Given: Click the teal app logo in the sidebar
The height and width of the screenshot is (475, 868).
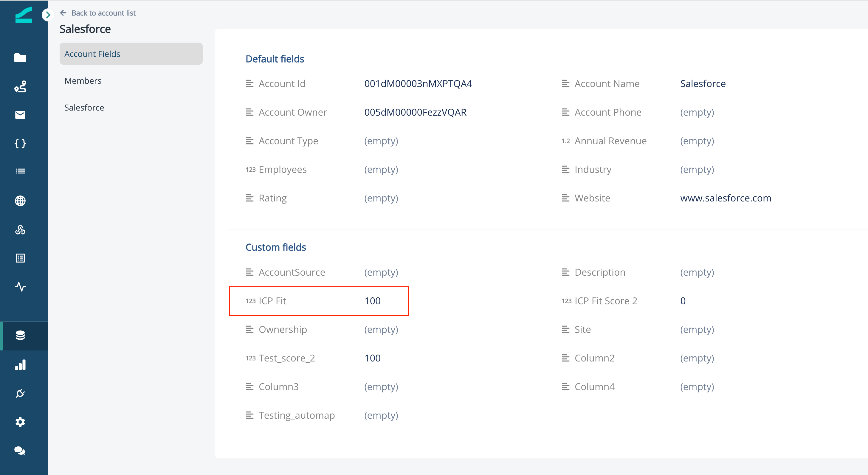Looking at the screenshot, I should (x=24, y=15).
